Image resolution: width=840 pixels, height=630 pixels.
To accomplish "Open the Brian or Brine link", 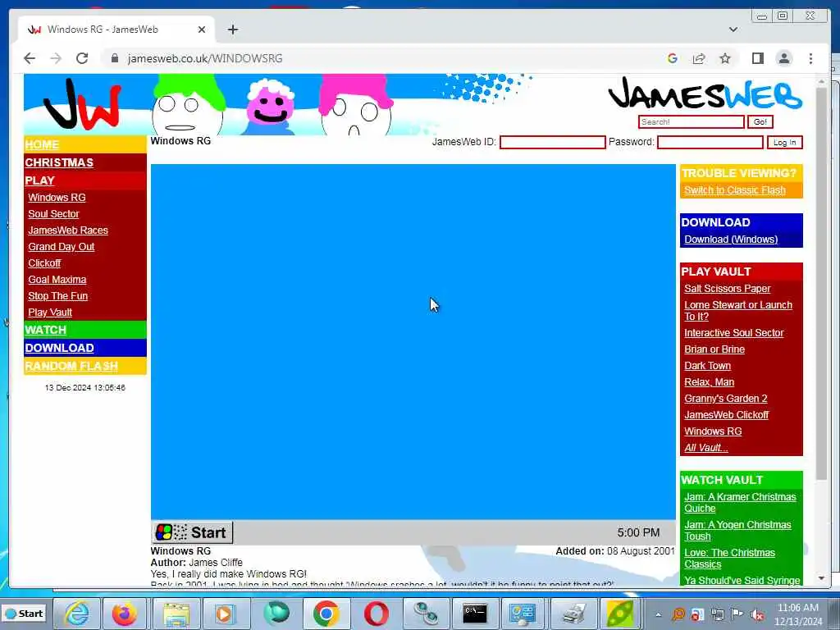I will click(x=714, y=349).
